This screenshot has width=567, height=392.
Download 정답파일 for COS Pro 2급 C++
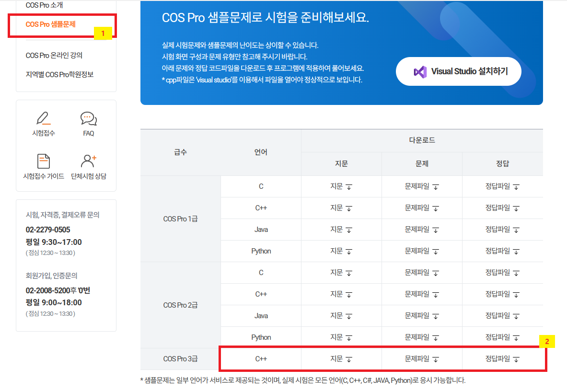point(502,294)
